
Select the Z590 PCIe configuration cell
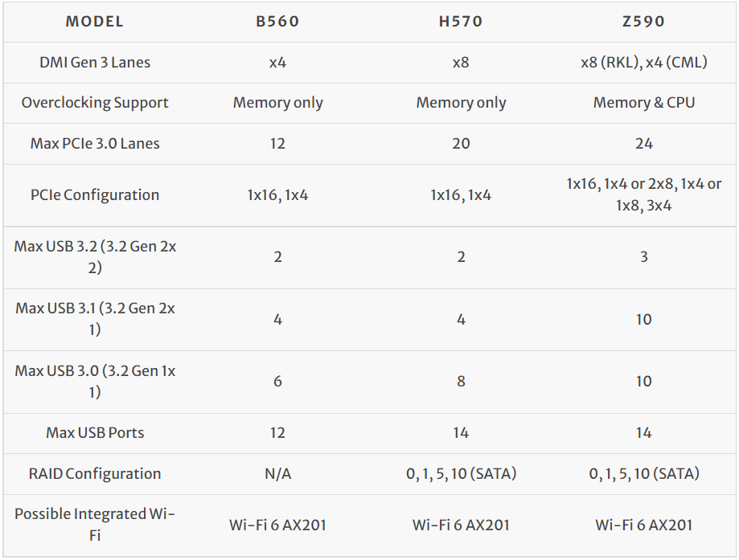tap(643, 194)
